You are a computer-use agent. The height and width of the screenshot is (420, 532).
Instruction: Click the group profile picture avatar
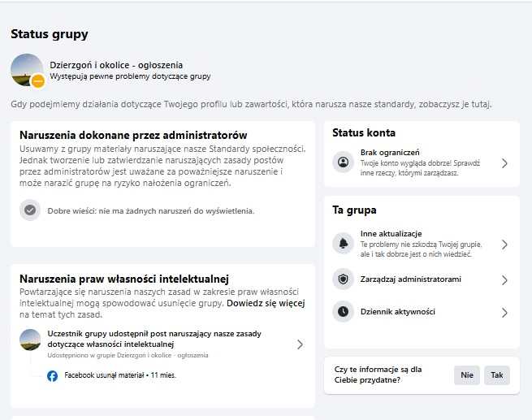point(27,70)
